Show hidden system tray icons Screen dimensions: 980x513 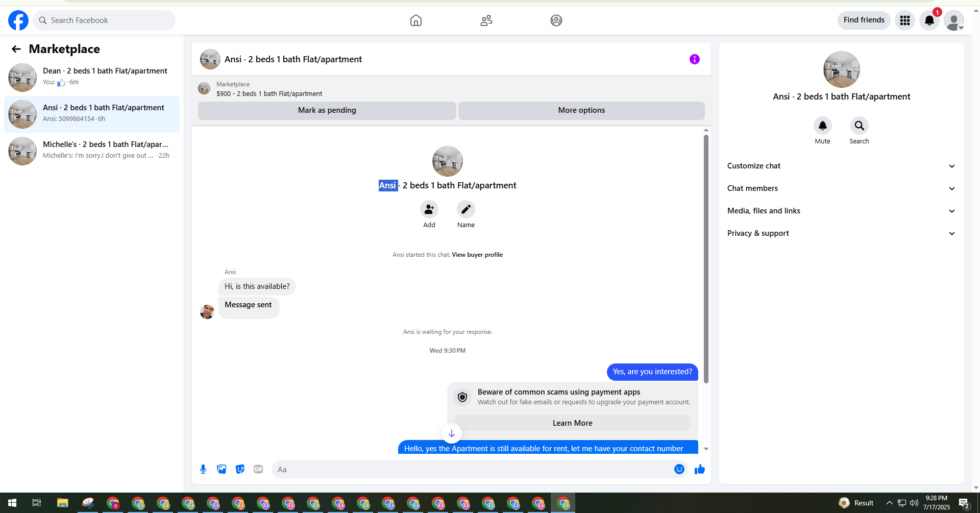(890, 503)
